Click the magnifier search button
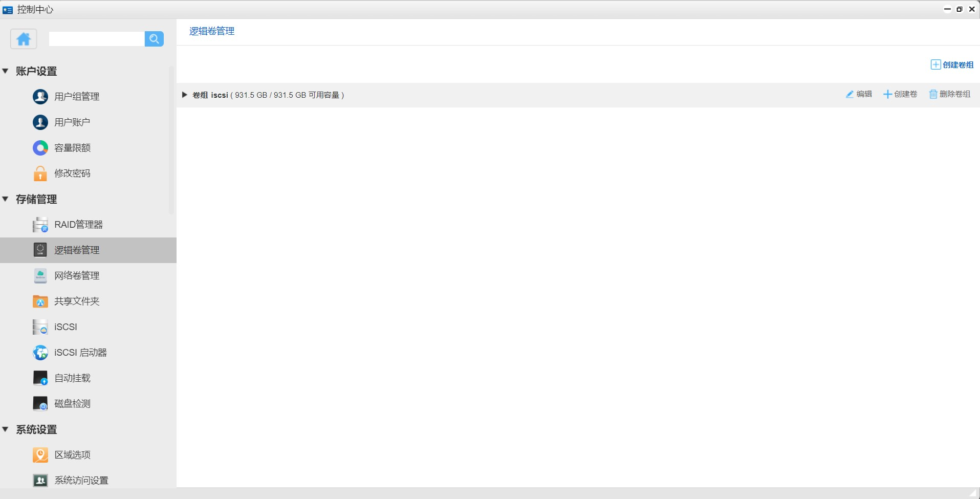 point(154,39)
